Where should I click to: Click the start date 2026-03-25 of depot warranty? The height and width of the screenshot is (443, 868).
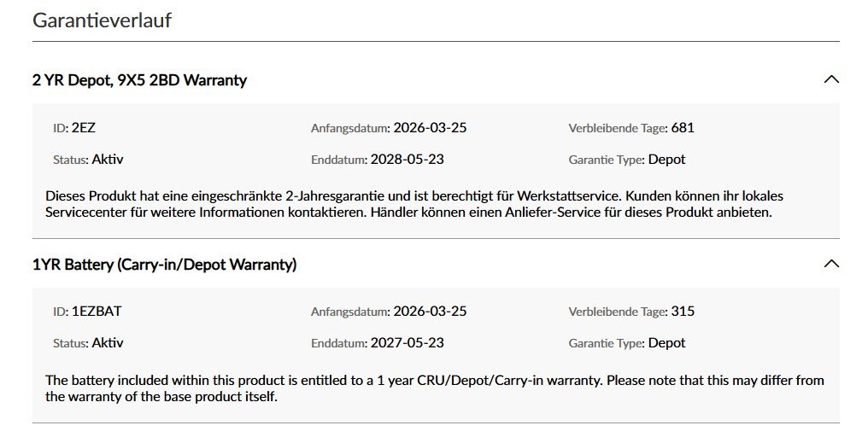click(x=430, y=128)
